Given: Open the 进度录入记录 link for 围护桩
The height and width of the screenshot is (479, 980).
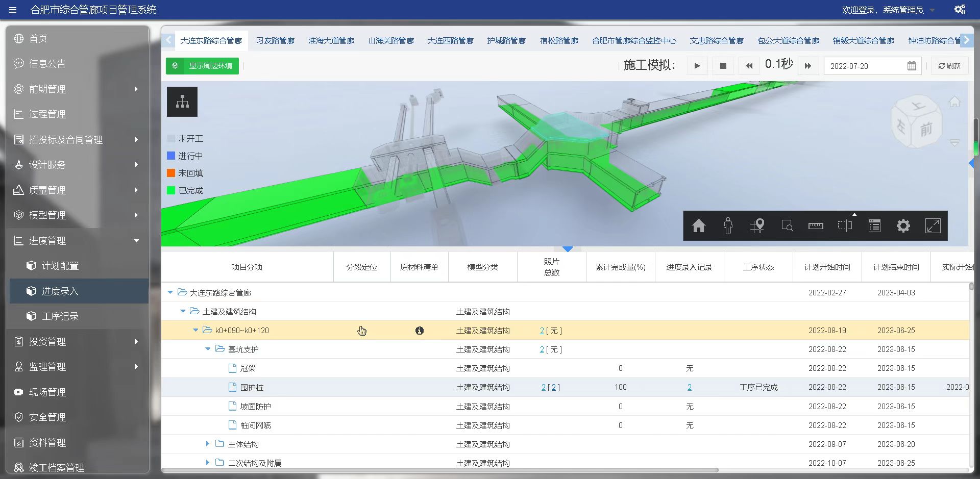Looking at the screenshot, I should pyautogui.click(x=689, y=388).
